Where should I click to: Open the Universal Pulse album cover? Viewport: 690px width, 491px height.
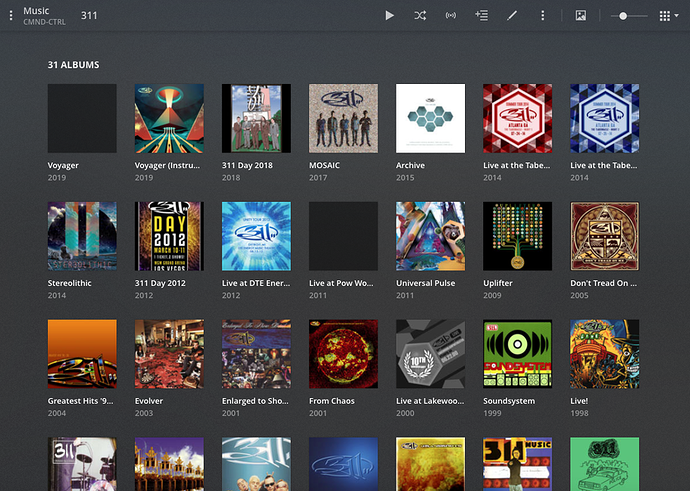pos(431,236)
